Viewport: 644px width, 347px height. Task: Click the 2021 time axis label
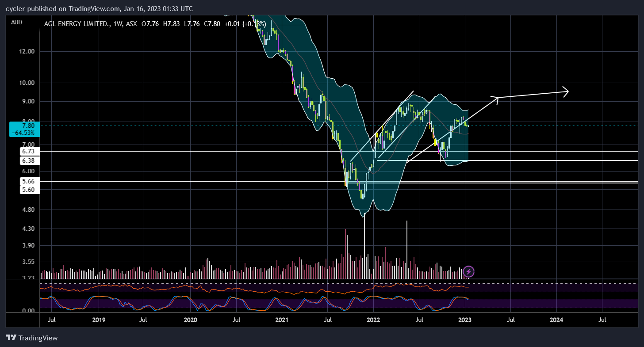[282, 319]
